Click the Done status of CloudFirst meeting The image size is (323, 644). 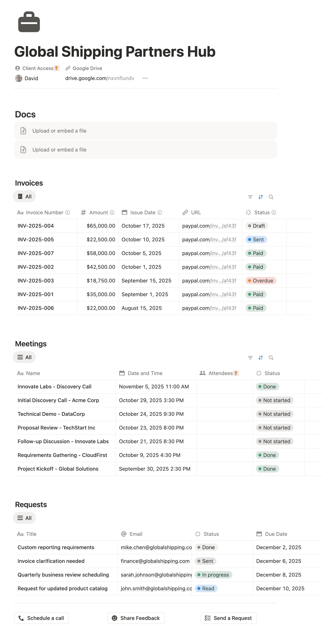click(267, 455)
